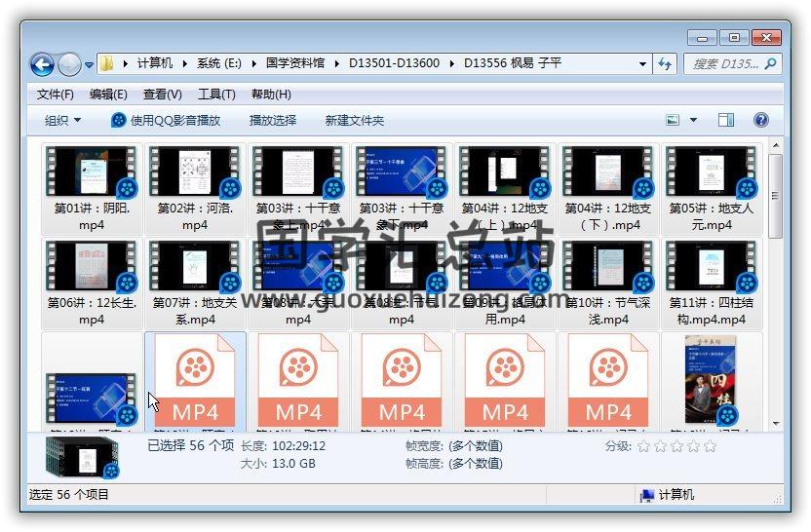Image resolution: width=811 pixels, height=532 pixels.
Task: Open the recent pages dropdown arrow
Action: (x=90, y=65)
